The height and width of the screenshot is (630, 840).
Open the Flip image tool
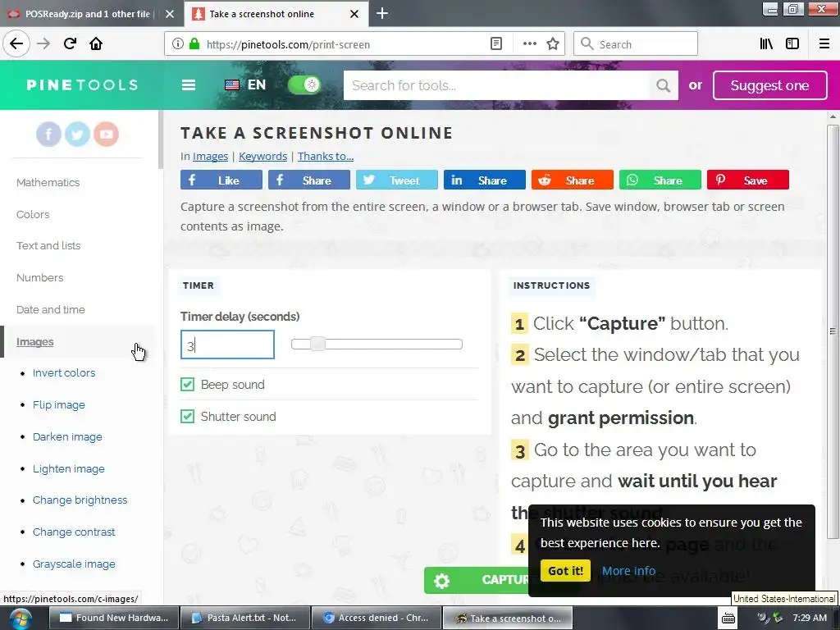coord(58,405)
